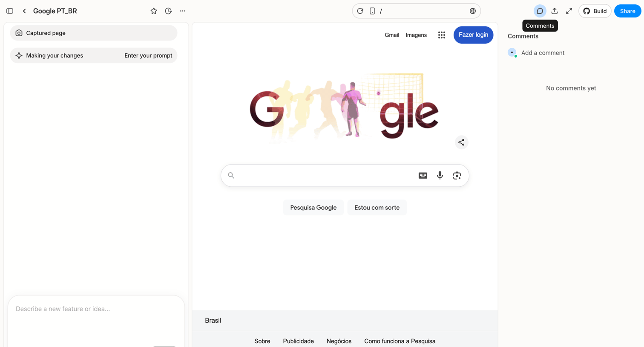The height and width of the screenshot is (347, 644).
Task: Select the Captured page entry
Action: coord(94,33)
